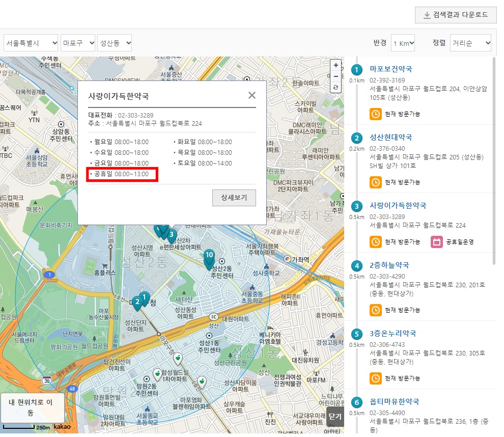
Task: Open the 옵티마유한약국 listing link
Action: [395, 402]
